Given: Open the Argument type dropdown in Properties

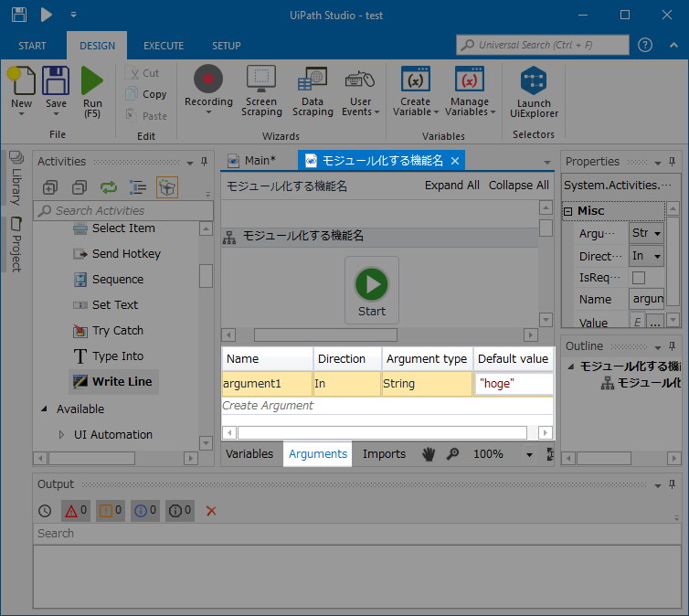Looking at the screenshot, I should click(x=657, y=233).
